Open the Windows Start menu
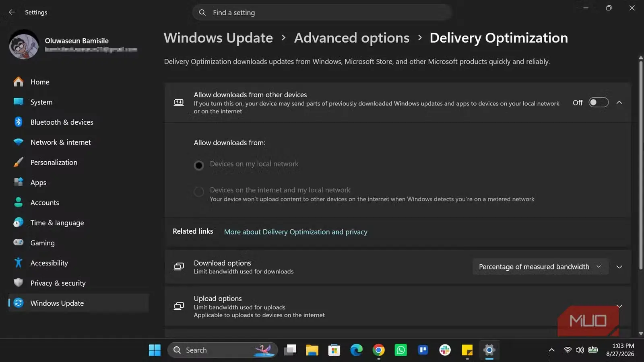 point(155,350)
